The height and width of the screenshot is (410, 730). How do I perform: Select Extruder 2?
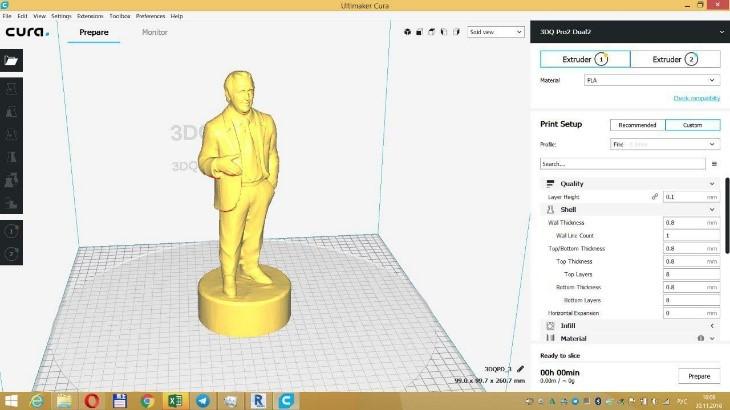pos(675,59)
